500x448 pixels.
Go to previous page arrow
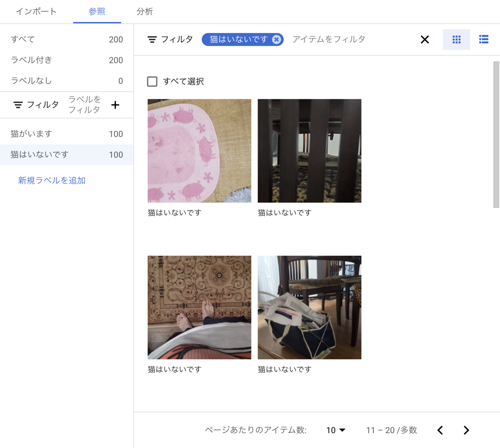[440, 430]
